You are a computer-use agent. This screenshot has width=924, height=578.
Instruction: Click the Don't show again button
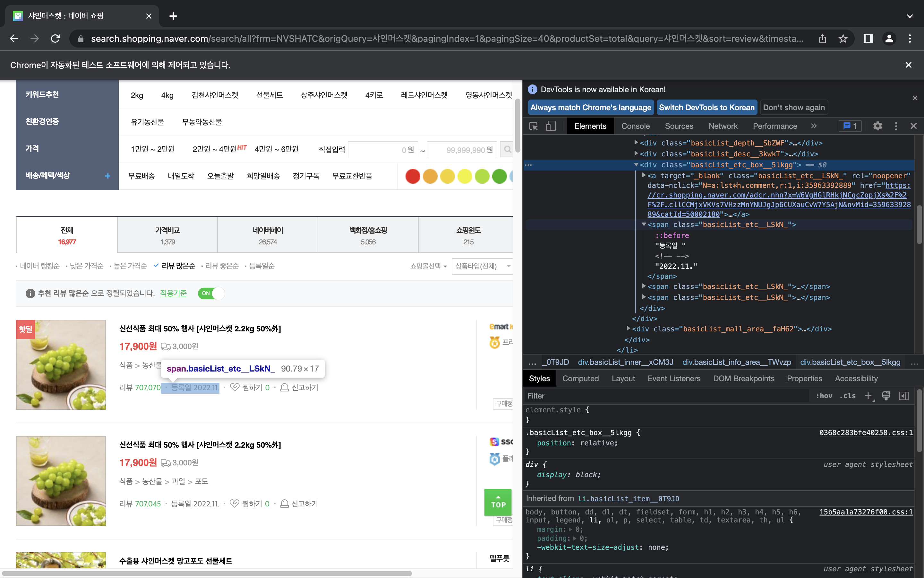[794, 108]
